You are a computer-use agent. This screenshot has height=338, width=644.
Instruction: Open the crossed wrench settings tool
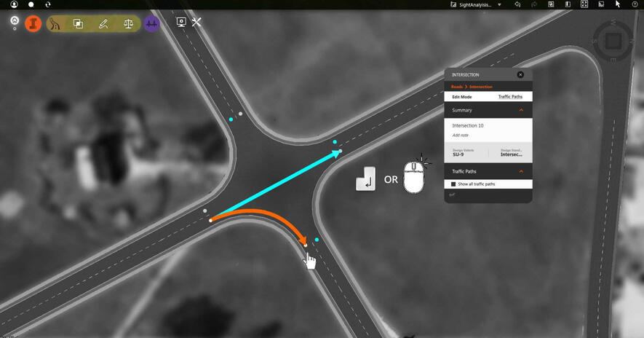coord(196,22)
